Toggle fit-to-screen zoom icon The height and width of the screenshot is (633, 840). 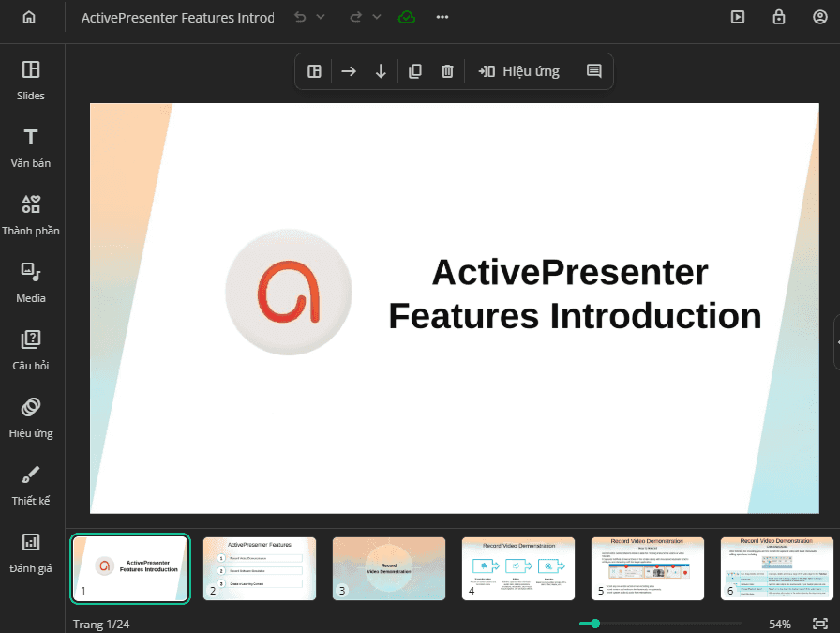(x=819, y=624)
